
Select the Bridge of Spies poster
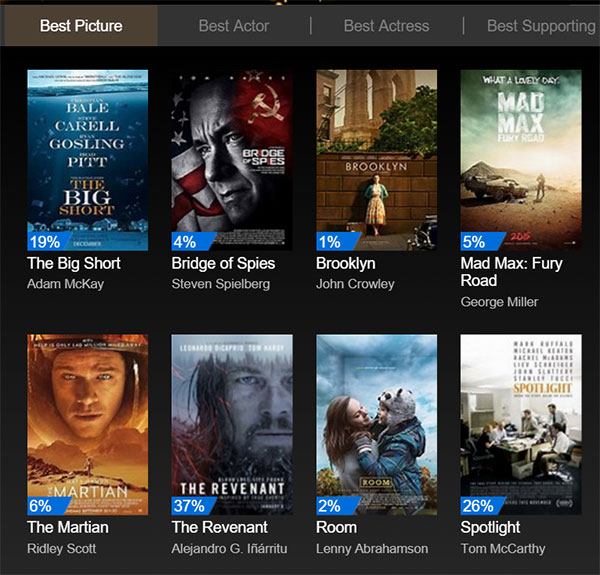(232, 160)
